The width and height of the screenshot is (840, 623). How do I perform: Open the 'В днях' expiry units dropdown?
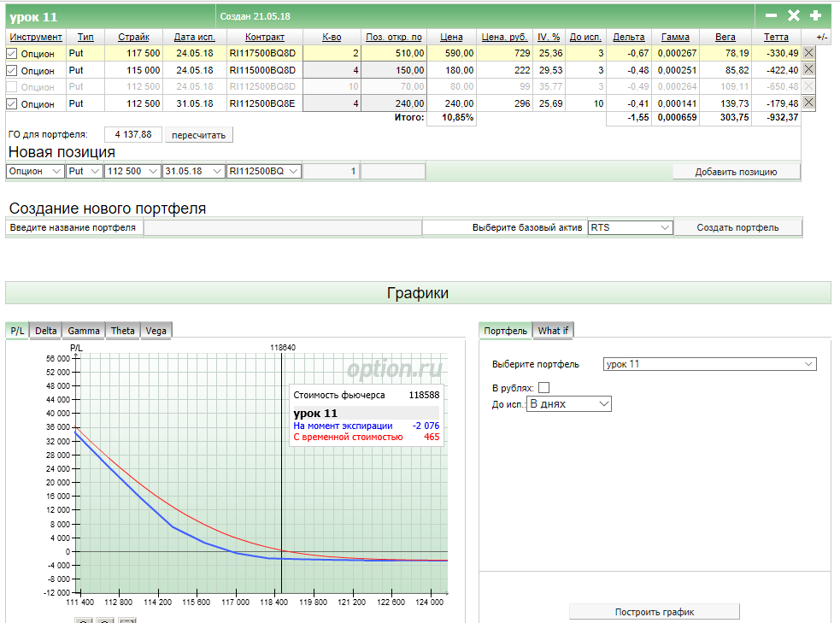click(569, 403)
